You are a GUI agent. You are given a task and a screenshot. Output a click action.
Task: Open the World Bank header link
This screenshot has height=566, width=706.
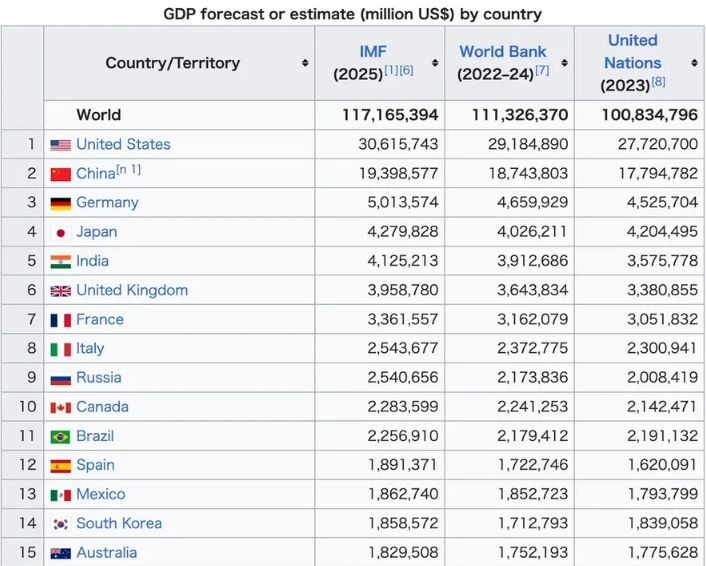point(503,51)
